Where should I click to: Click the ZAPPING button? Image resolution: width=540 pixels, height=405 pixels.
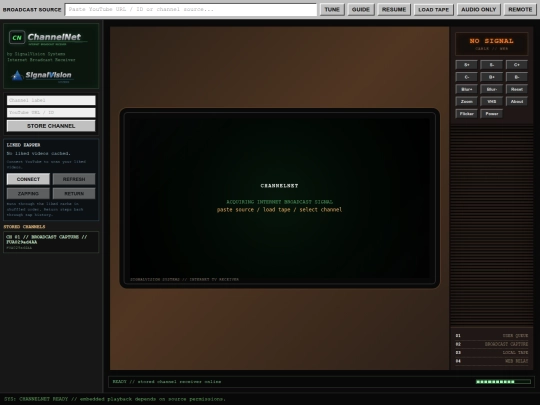coord(28,194)
